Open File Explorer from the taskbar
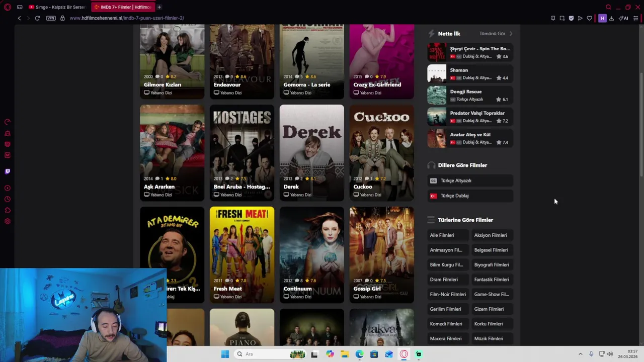 pos(345,354)
